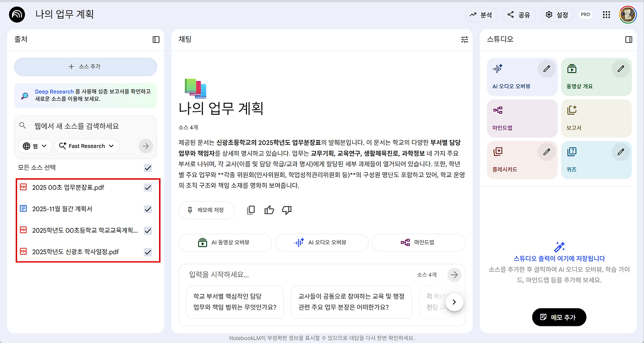The image size is (644, 343).
Task: Open source 2025학년도 신광초 학사일정.pdf
Action: click(x=75, y=251)
